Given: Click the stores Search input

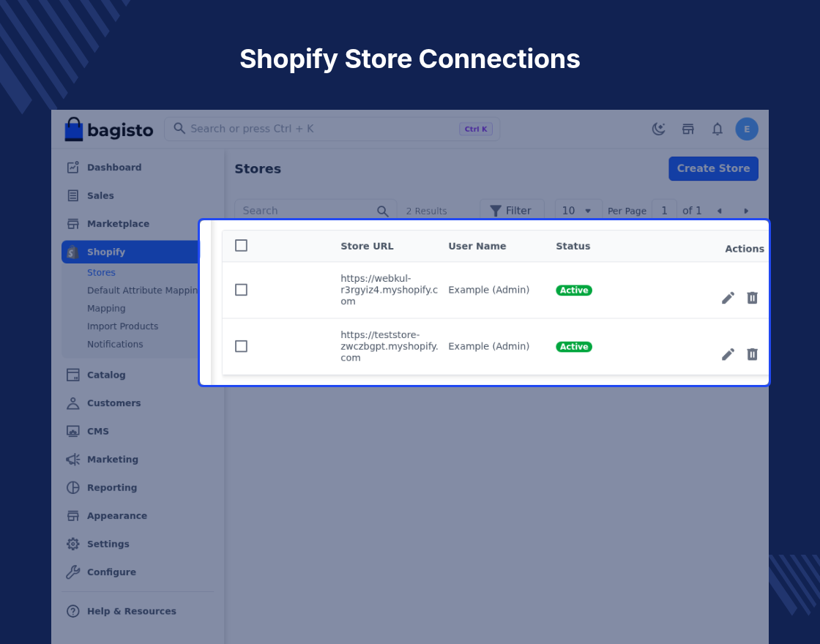Looking at the screenshot, I should pyautogui.click(x=316, y=211).
